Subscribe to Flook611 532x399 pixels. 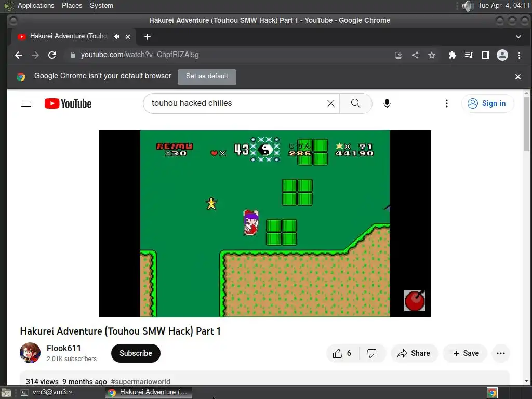click(136, 353)
